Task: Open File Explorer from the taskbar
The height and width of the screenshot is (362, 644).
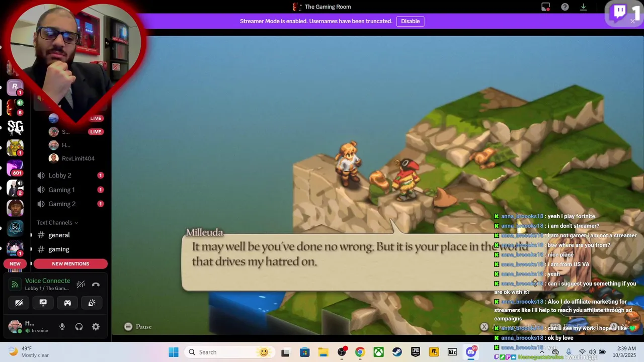Action: coord(323,352)
